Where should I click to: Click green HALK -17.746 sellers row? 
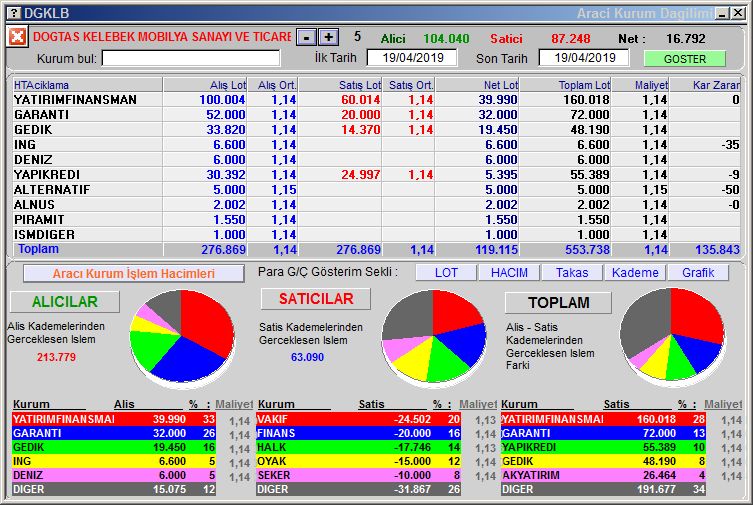[x=358, y=447]
